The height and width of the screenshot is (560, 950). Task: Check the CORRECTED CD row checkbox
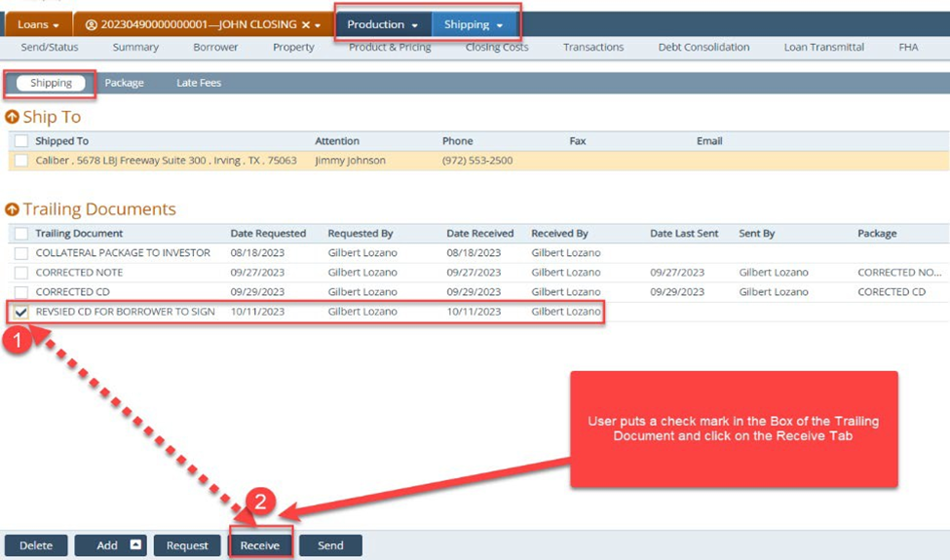21,292
